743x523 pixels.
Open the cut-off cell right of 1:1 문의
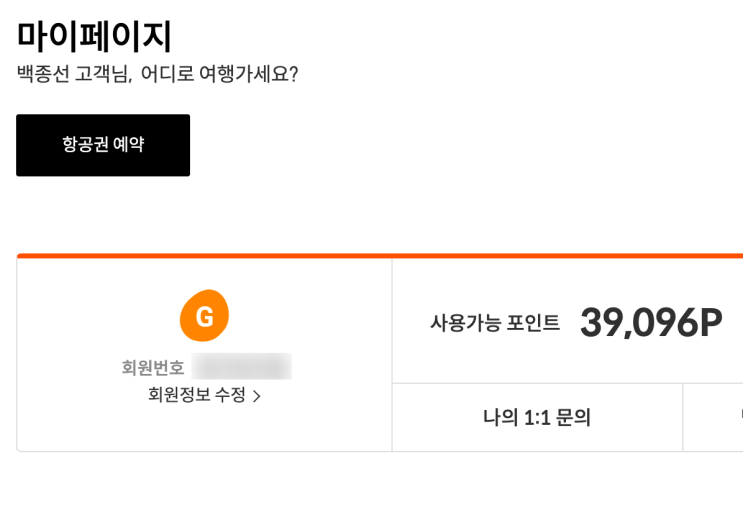pos(713,417)
